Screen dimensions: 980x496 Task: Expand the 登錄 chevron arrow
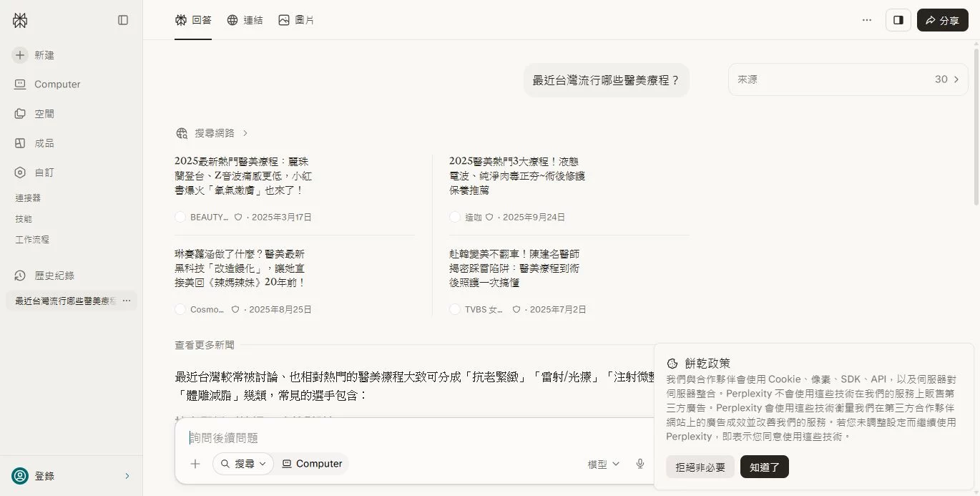click(x=127, y=476)
